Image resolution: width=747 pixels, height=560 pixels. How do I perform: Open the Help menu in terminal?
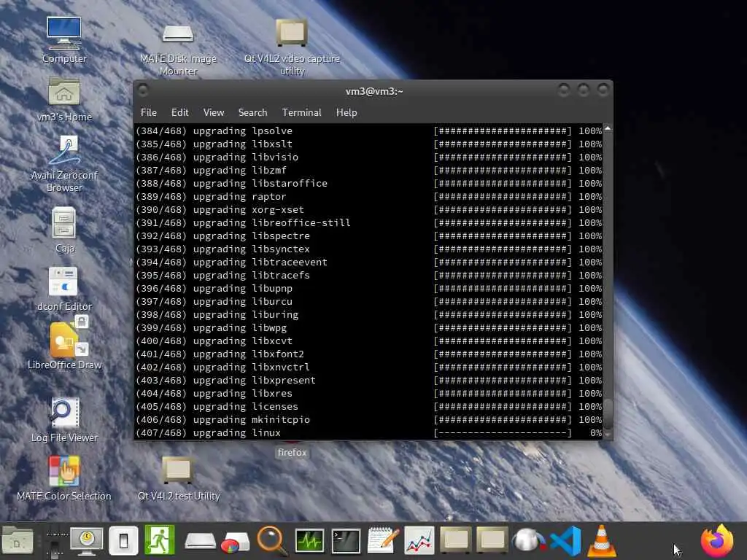[347, 112]
